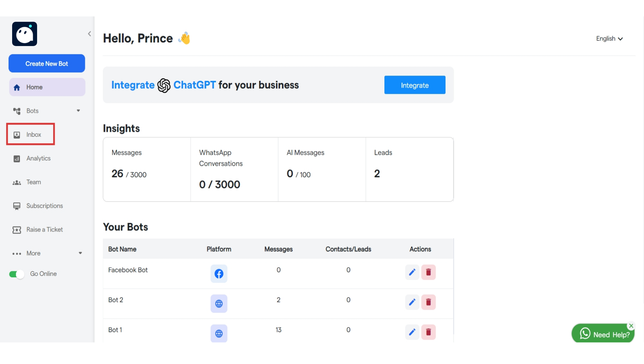Click the Contacts/Leads column header
This screenshot has height=364, width=644.
(348, 249)
